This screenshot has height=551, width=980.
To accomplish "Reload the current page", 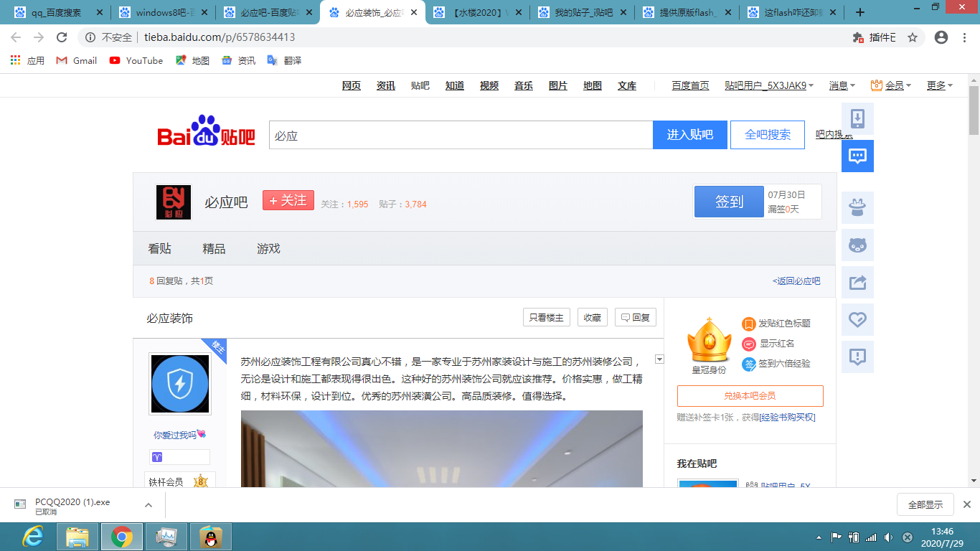I will click(62, 37).
